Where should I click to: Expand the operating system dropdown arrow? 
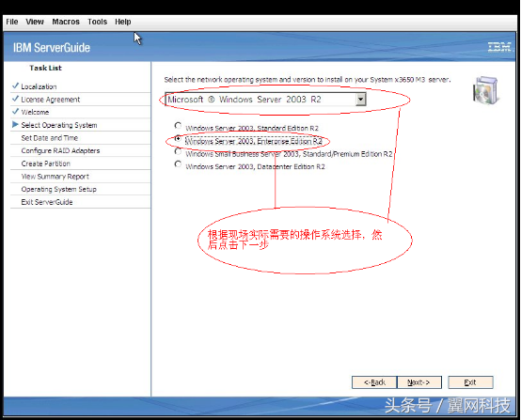(x=360, y=100)
